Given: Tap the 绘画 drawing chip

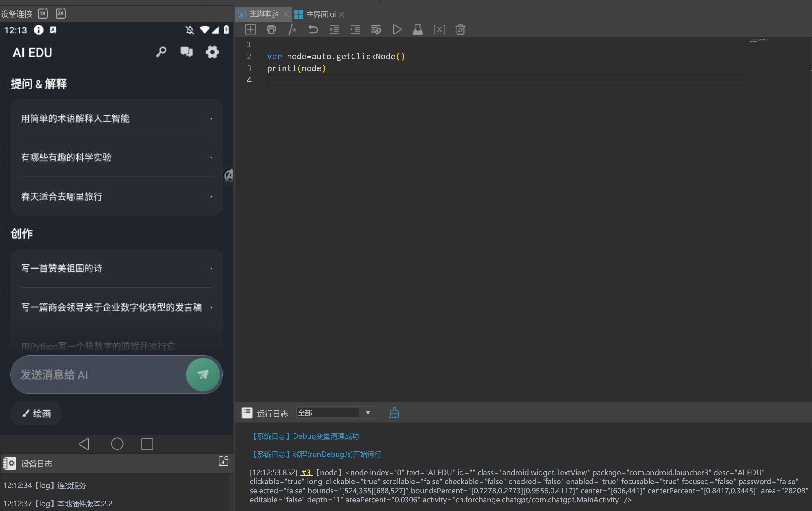Looking at the screenshot, I should (37, 414).
